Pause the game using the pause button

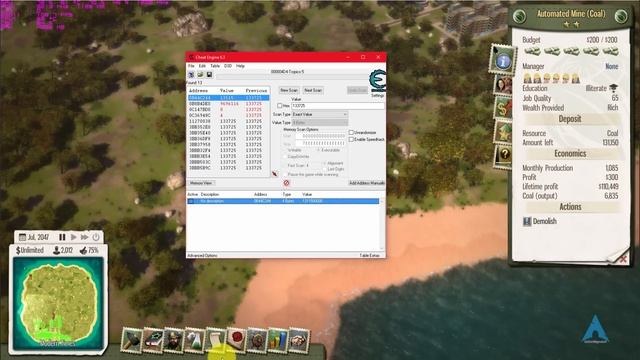[x=62, y=237]
